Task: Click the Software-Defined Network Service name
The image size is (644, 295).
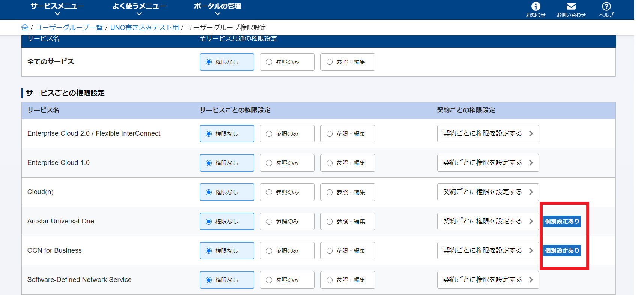Action: point(80,280)
